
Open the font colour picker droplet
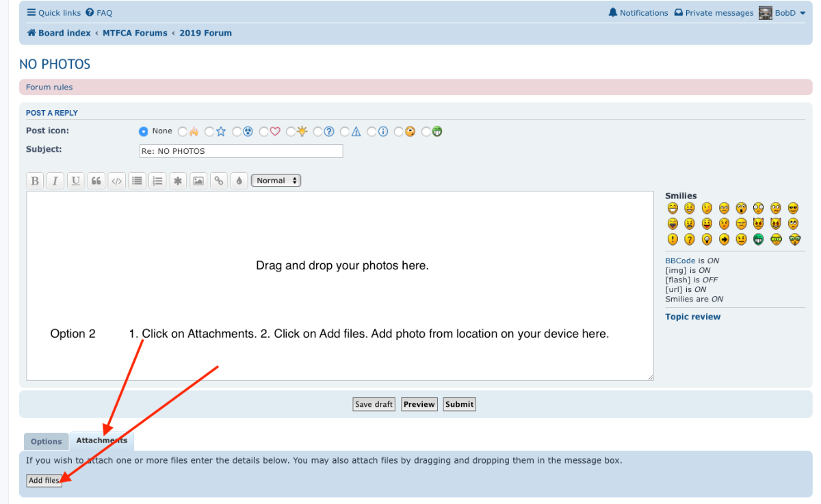239,181
